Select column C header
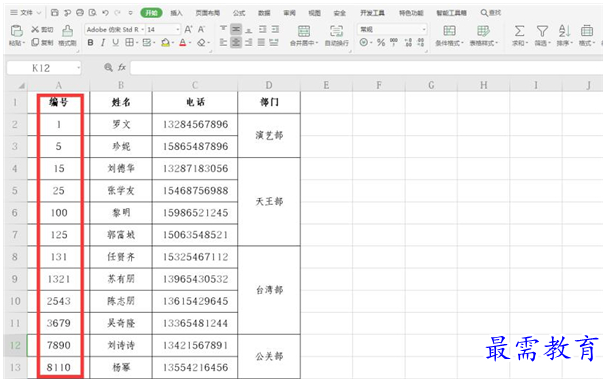The height and width of the screenshot is (380, 607). [x=195, y=86]
